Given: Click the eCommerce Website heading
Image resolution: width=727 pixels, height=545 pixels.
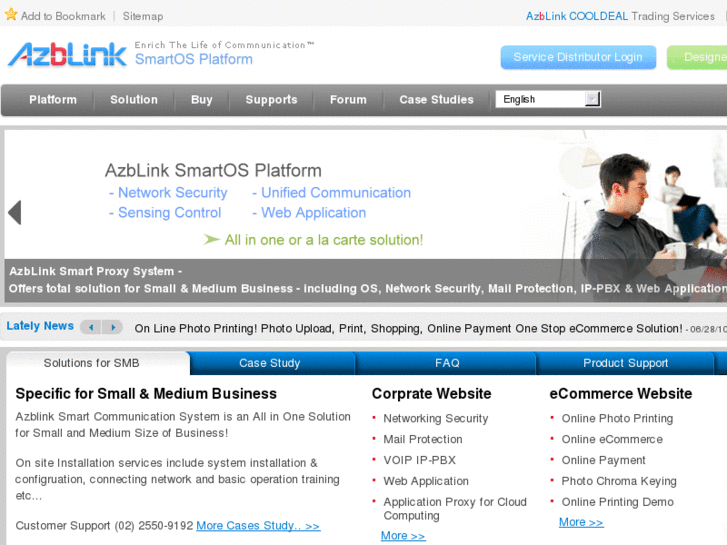Looking at the screenshot, I should pyautogui.click(x=620, y=394).
